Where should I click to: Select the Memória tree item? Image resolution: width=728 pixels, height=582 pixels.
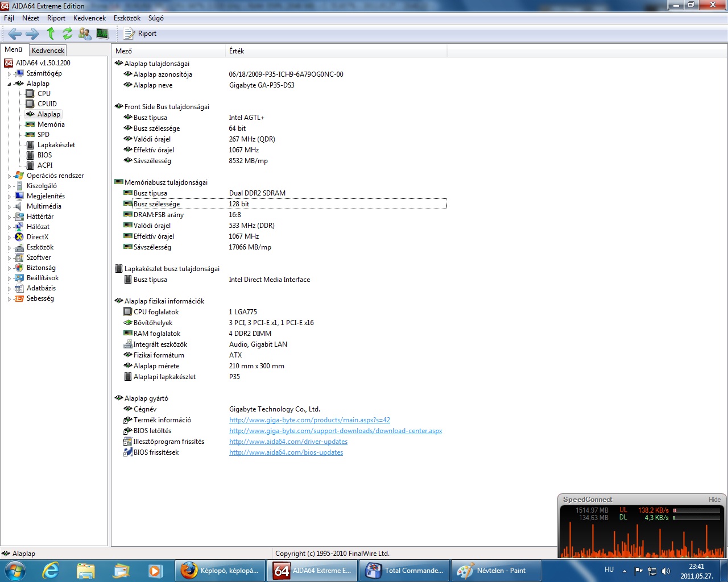51,124
